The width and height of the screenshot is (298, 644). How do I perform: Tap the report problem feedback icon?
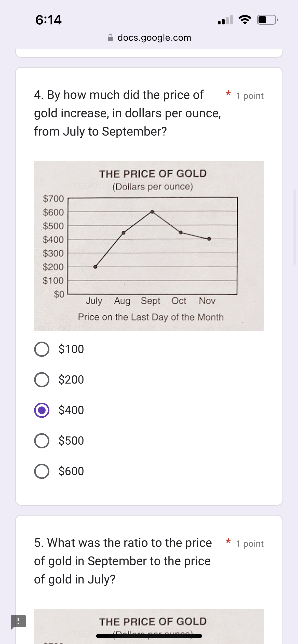[18, 621]
